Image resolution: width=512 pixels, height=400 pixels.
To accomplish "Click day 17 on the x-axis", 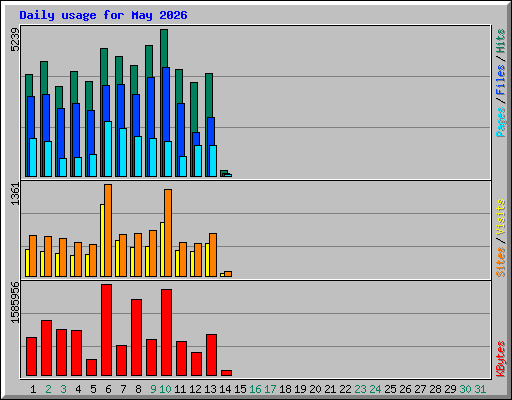I will point(270,389).
